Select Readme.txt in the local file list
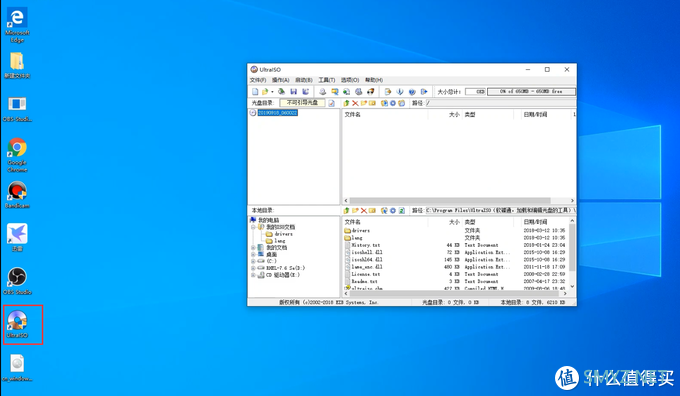Screen dimensions: 680x396 click(x=365, y=281)
